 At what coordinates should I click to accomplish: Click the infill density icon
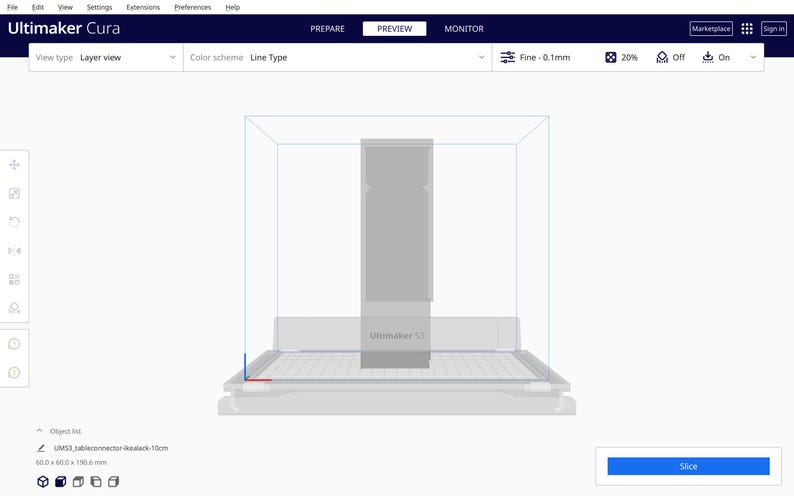(x=611, y=57)
